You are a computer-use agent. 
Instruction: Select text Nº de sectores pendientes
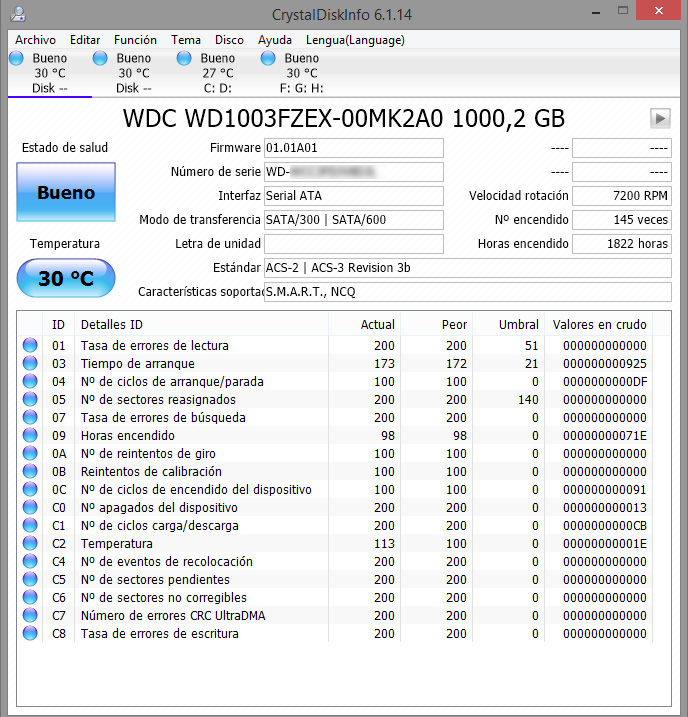click(x=155, y=579)
